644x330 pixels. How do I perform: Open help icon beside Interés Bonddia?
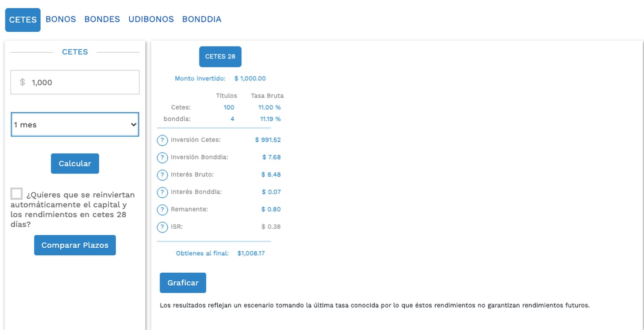162,192
